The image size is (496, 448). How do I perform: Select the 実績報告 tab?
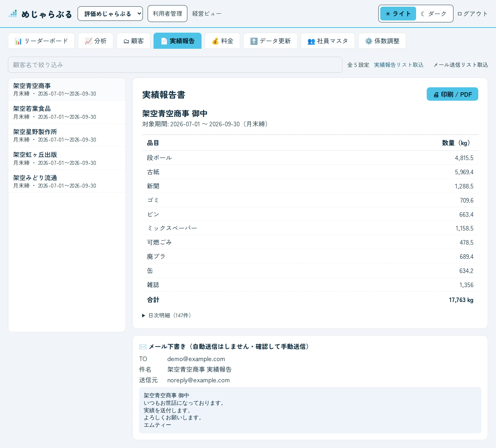pos(177,41)
